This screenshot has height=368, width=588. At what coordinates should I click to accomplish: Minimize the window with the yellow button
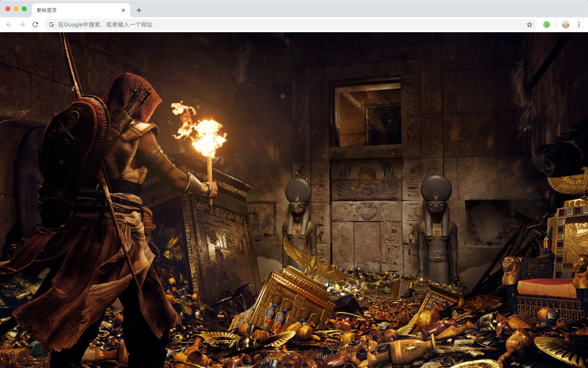(x=16, y=9)
